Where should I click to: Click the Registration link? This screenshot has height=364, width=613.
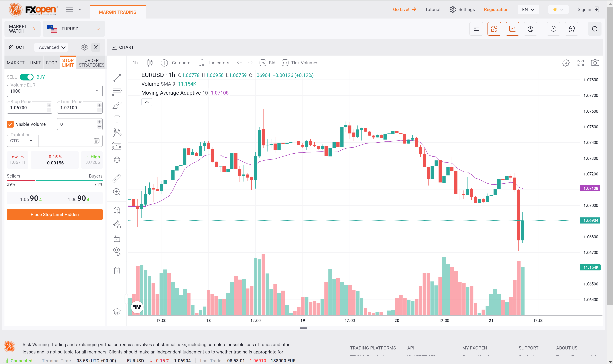coord(496,10)
